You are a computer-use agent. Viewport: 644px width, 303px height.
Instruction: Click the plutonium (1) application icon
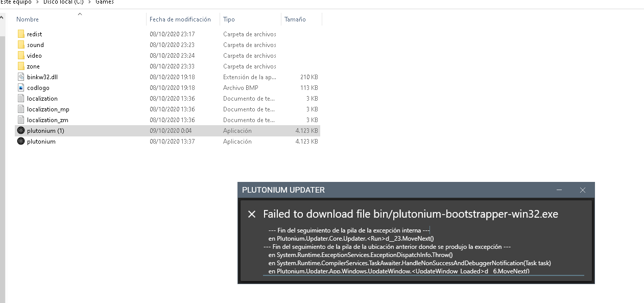(21, 130)
